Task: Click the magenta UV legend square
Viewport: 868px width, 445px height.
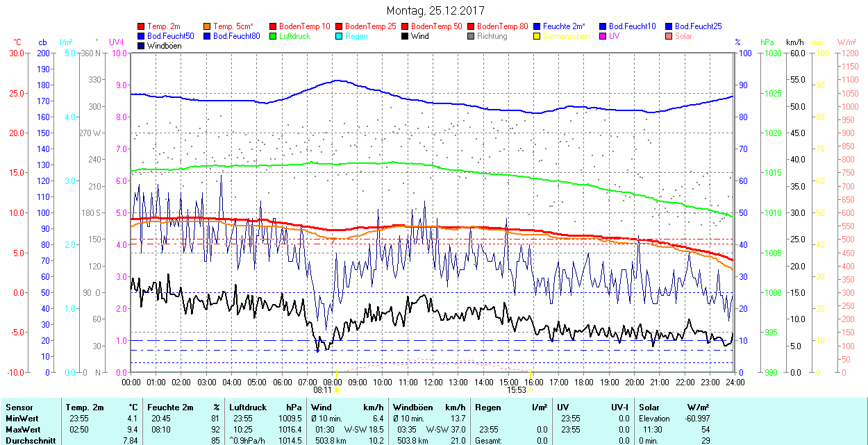Action: (x=603, y=36)
